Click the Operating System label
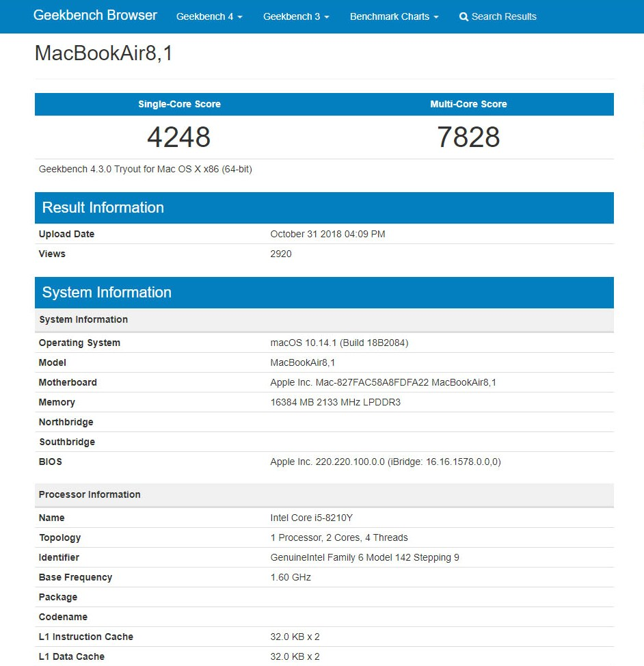 pyautogui.click(x=79, y=343)
